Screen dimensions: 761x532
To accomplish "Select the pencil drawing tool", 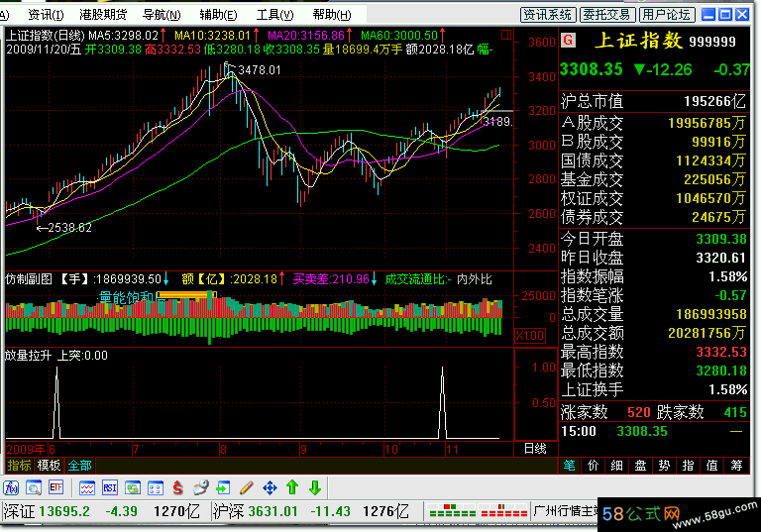I will click(247, 487).
